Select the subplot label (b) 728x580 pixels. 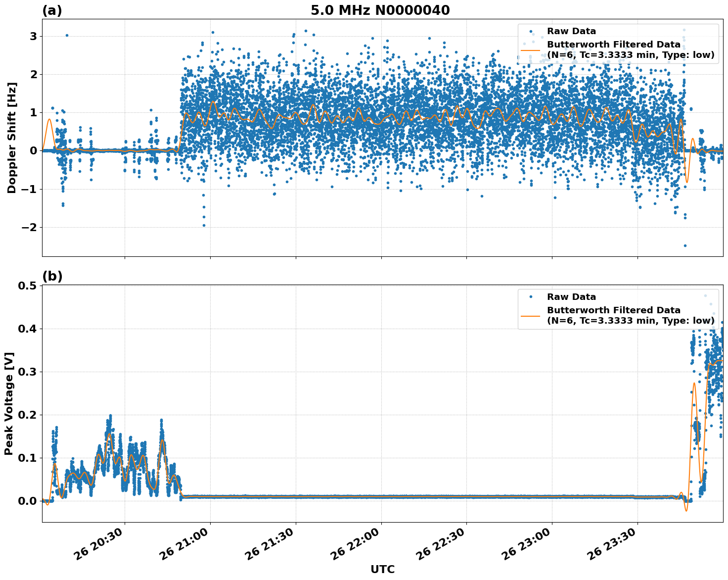[52, 275]
